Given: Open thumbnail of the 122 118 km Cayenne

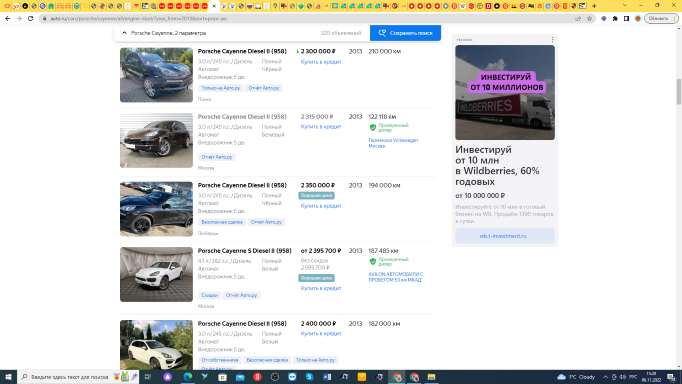Looking at the screenshot, I should pyautogui.click(x=156, y=140).
